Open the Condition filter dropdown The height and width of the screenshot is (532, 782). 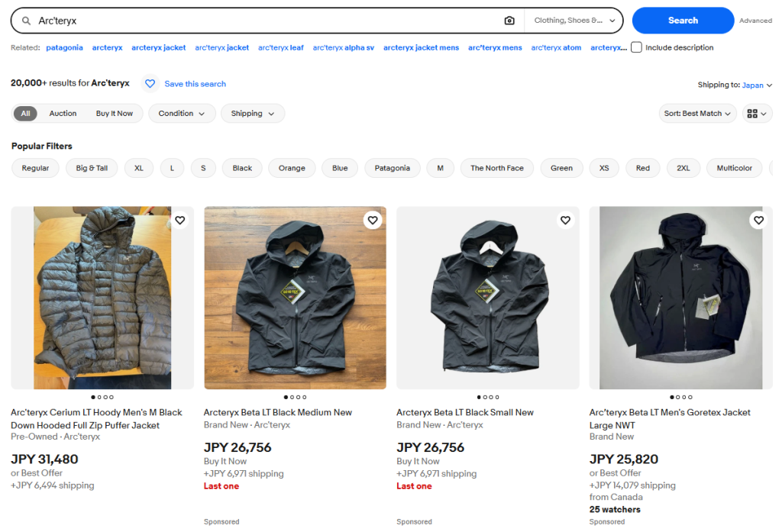tap(182, 113)
